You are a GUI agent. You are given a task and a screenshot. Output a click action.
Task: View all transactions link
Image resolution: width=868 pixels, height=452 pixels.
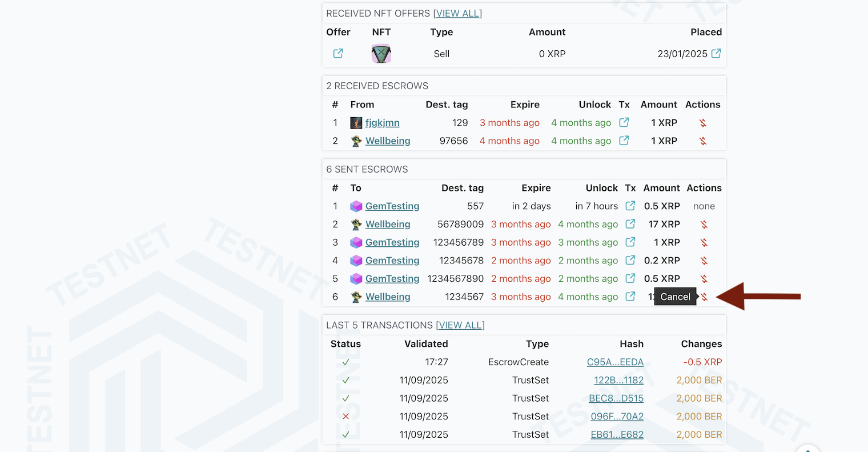pos(460,325)
